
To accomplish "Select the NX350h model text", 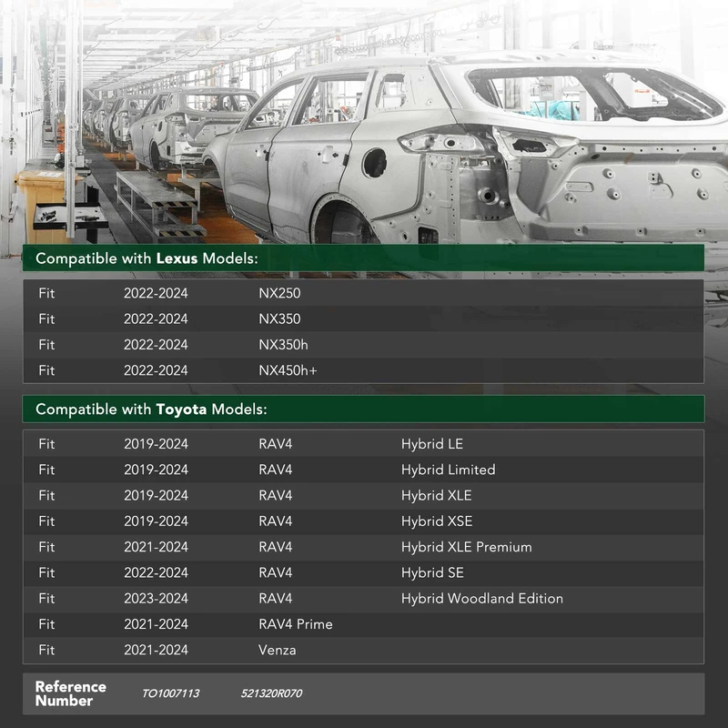I will coord(283,345).
